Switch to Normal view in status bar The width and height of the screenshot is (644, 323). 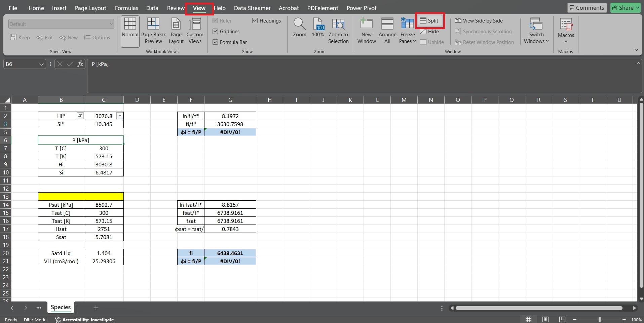pyautogui.click(x=529, y=320)
